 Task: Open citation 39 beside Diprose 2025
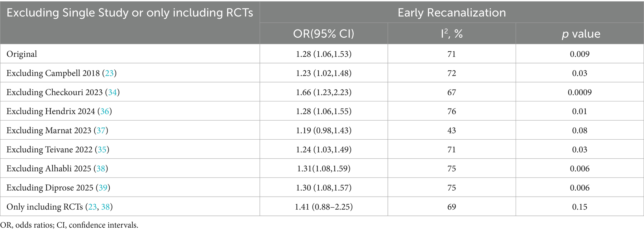point(103,188)
